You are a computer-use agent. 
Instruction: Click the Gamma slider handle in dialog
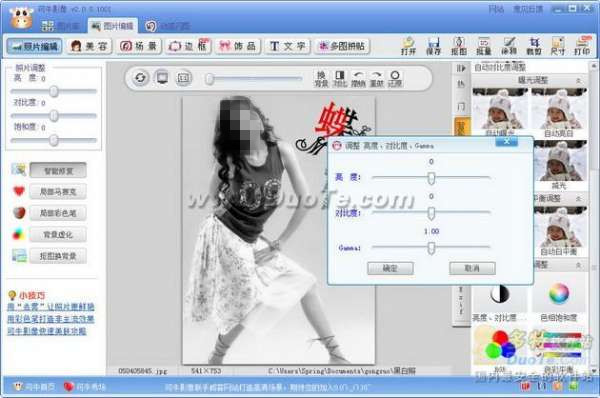(x=431, y=248)
